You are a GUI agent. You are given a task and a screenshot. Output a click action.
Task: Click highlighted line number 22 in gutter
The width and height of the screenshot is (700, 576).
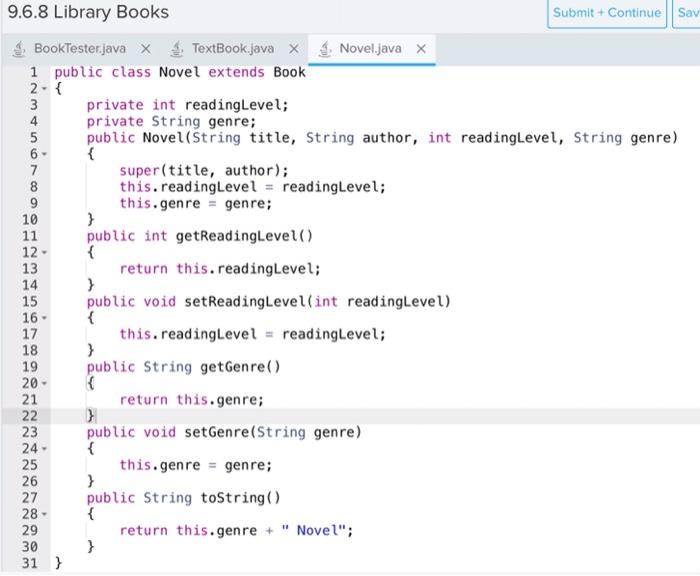coord(29,416)
